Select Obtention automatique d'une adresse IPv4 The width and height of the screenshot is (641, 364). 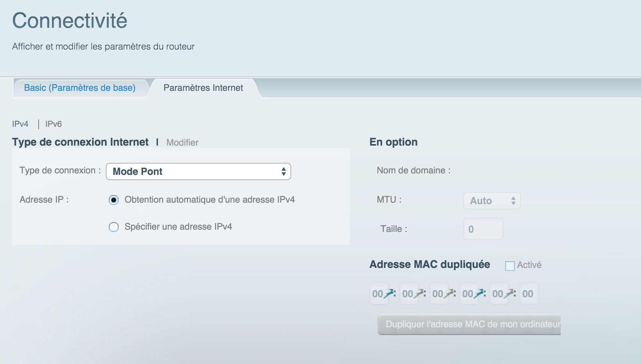pyautogui.click(x=114, y=200)
